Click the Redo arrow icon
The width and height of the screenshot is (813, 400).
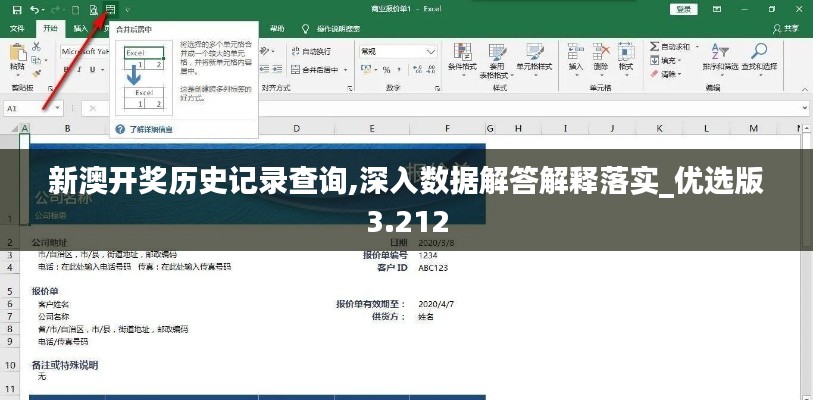point(56,9)
